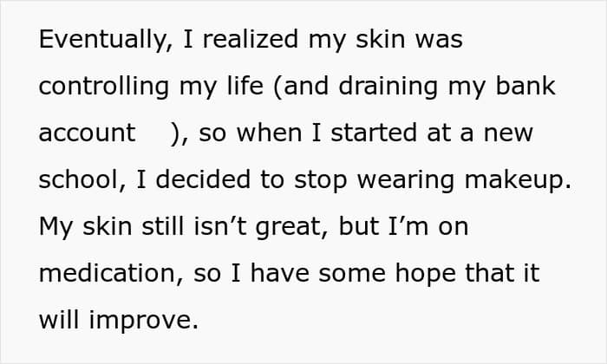Click the word "makeup."
607x364 pixels.
coord(518,180)
